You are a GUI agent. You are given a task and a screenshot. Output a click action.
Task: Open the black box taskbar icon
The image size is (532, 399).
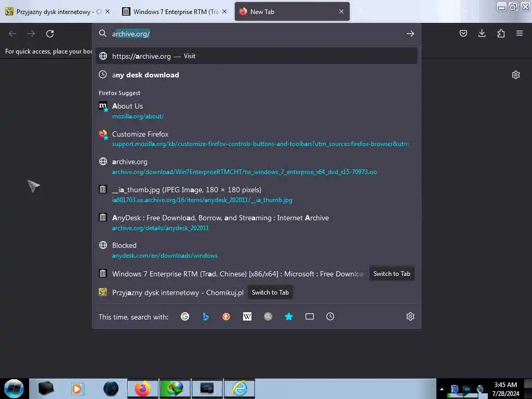click(46, 389)
